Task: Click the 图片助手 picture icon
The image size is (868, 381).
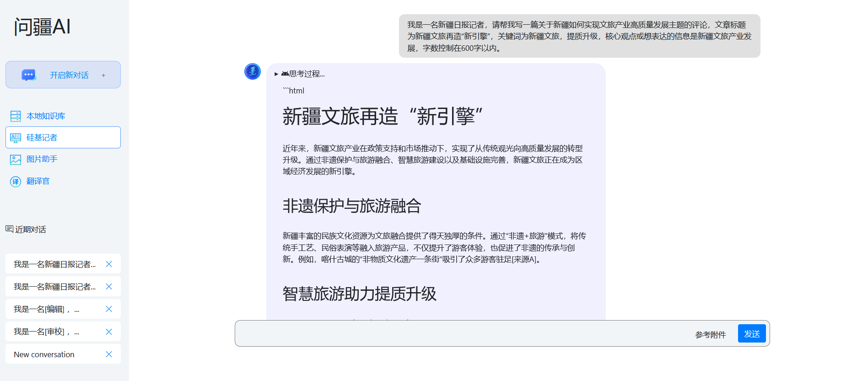Action: [x=16, y=159]
